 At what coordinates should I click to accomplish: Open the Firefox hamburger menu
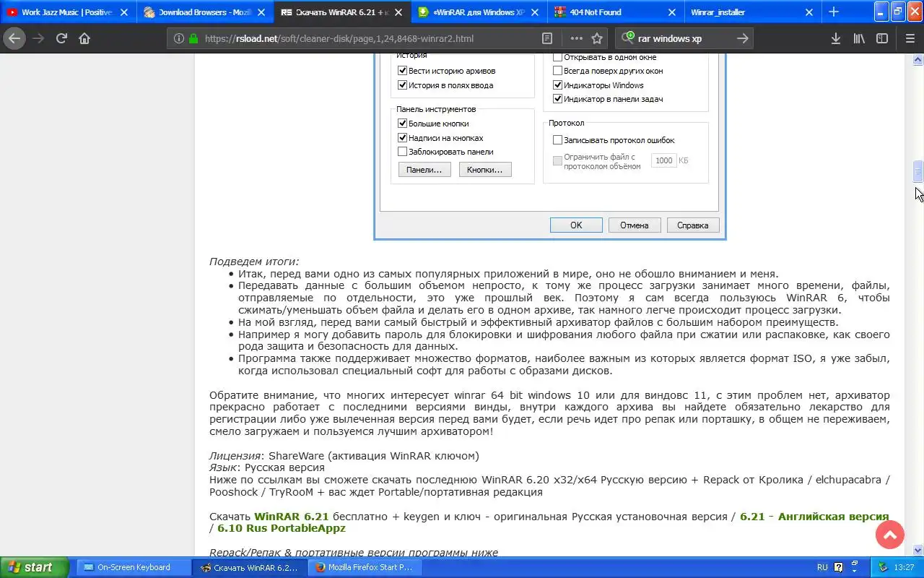point(910,38)
